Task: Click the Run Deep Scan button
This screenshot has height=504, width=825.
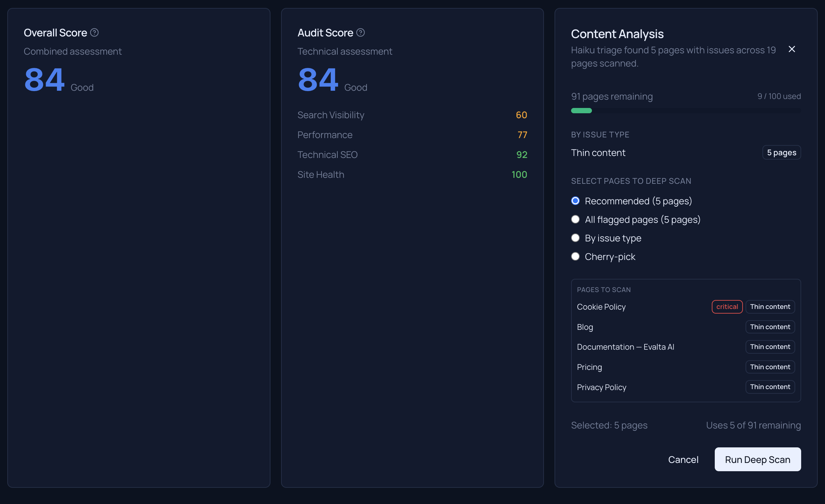Action: tap(757, 459)
